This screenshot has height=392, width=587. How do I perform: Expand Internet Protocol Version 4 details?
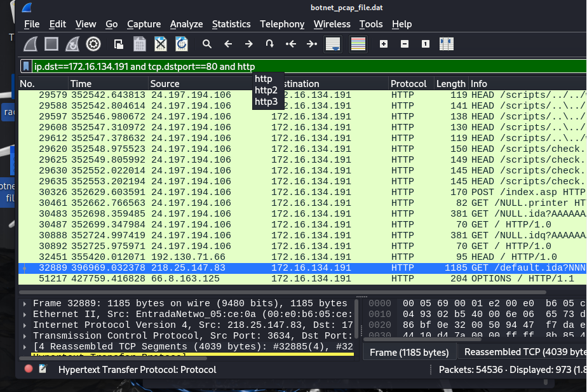pos(25,324)
